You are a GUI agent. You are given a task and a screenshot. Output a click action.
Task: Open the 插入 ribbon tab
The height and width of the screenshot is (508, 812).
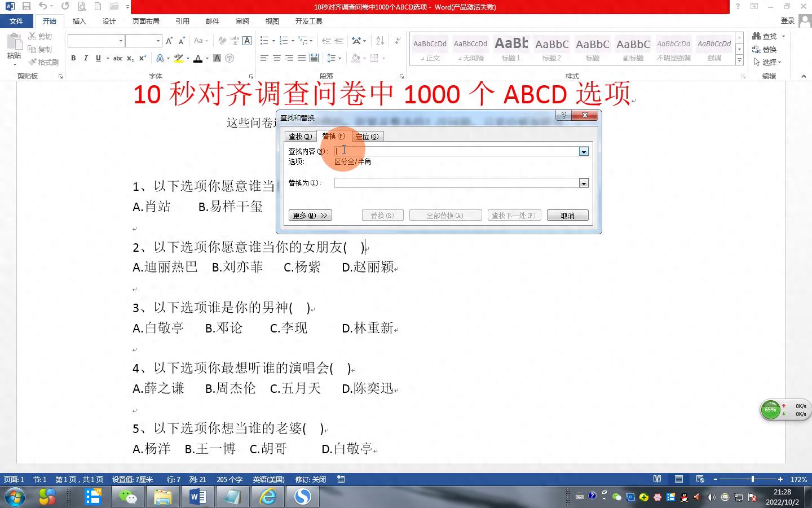coord(80,21)
